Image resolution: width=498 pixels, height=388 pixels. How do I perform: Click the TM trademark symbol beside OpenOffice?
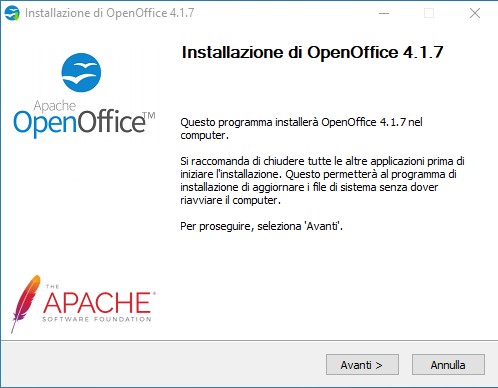tap(149, 116)
